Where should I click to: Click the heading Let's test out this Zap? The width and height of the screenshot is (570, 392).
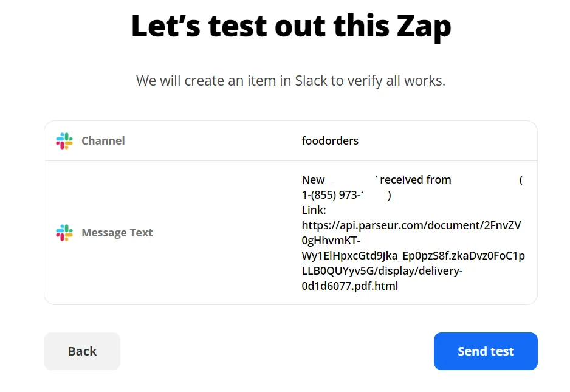291,26
